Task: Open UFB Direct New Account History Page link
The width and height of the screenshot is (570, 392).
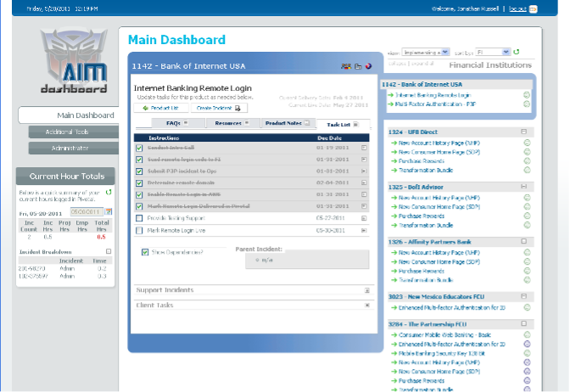Action: [439, 143]
